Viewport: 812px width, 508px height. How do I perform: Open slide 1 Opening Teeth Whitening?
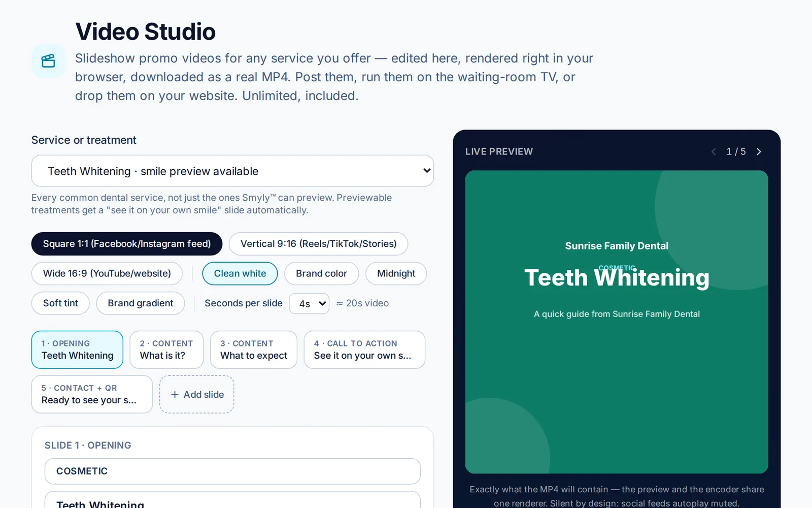point(77,350)
